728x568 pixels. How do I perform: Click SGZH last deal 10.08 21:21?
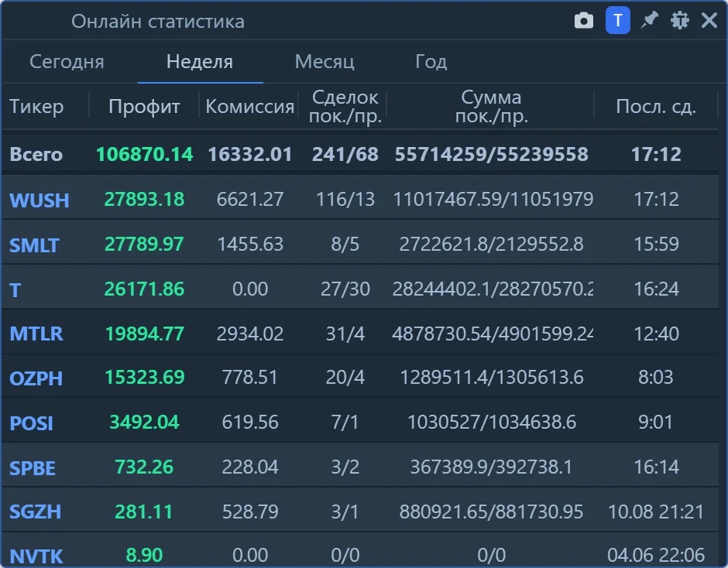655,512
